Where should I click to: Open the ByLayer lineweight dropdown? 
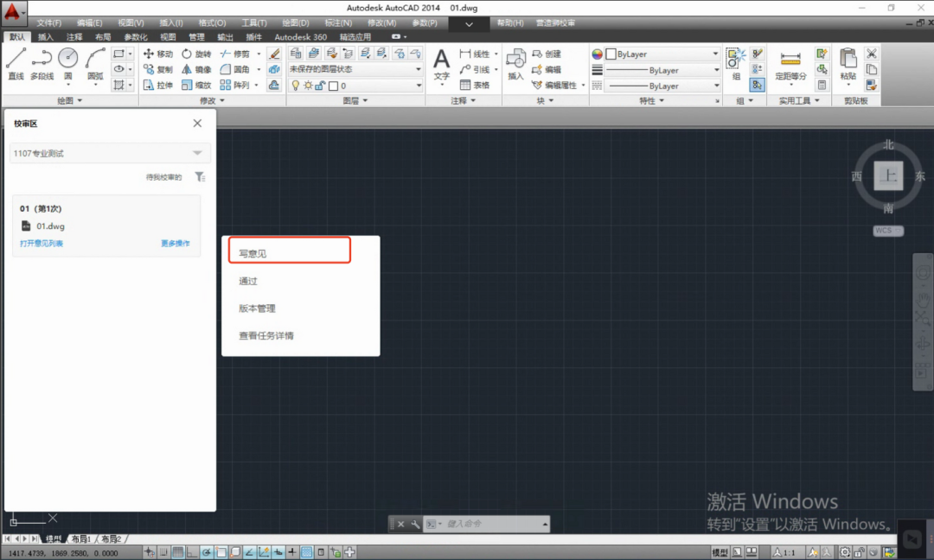click(x=662, y=70)
